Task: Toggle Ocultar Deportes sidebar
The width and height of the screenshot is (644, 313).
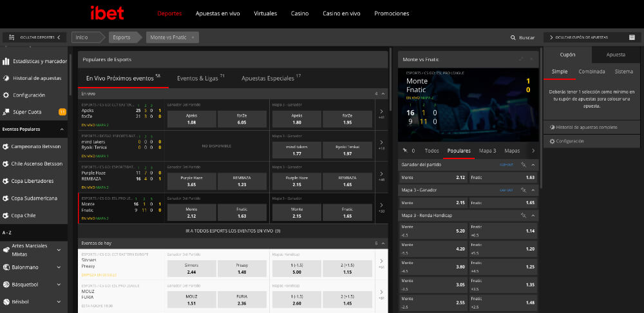Action: point(35,37)
